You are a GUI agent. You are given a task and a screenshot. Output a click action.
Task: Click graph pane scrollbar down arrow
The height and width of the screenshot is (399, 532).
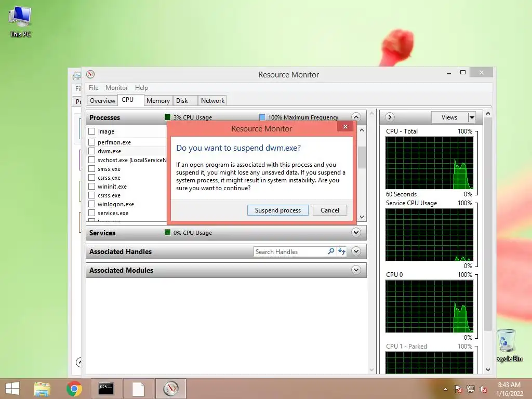488,370
